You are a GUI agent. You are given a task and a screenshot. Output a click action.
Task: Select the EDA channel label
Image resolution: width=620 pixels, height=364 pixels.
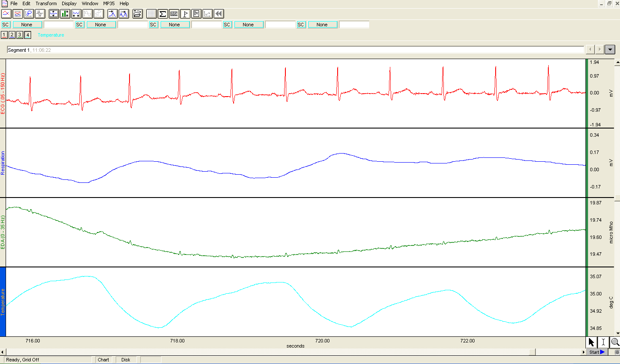click(x=3, y=232)
